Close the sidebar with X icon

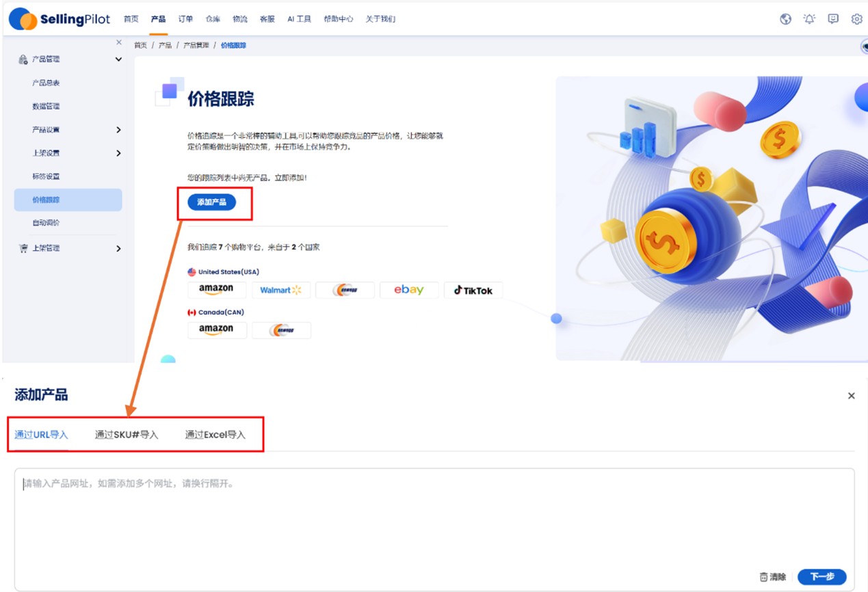[x=119, y=42]
